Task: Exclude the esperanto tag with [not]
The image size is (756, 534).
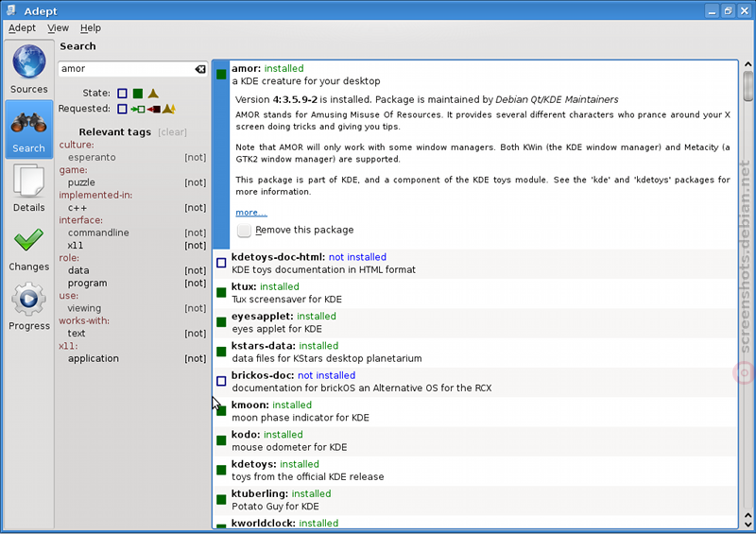Action: point(196,157)
